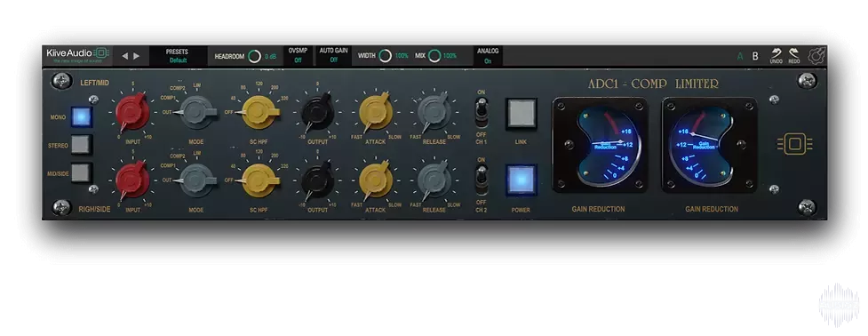Click the HEADROOM knob

point(254,56)
